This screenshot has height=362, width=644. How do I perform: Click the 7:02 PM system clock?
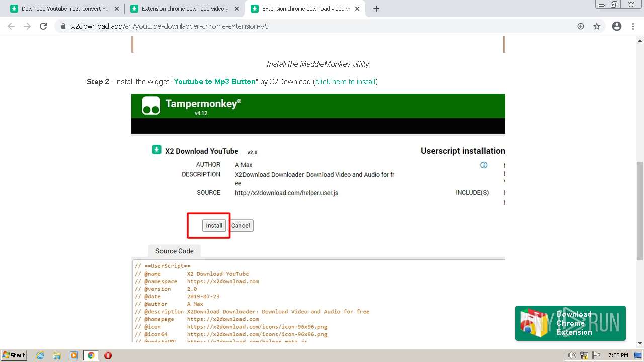pos(618,355)
